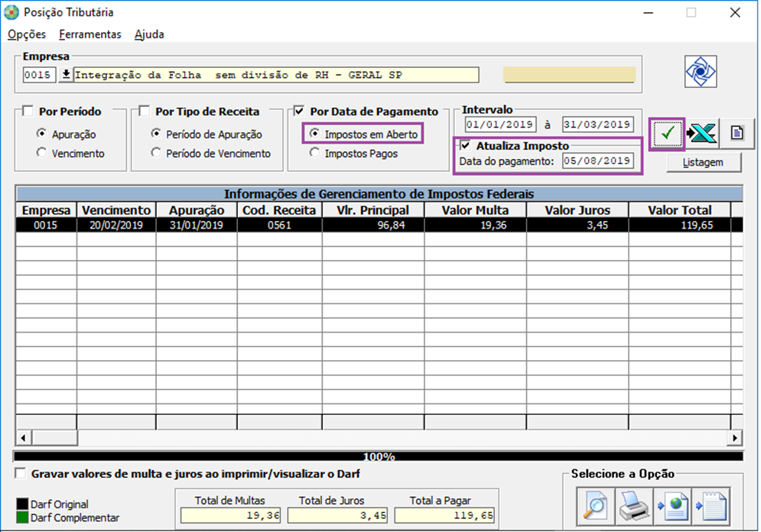Image resolution: width=761 pixels, height=532 pixels.
Task: Click the blue swirl logo icon
Action: (701, 71)
